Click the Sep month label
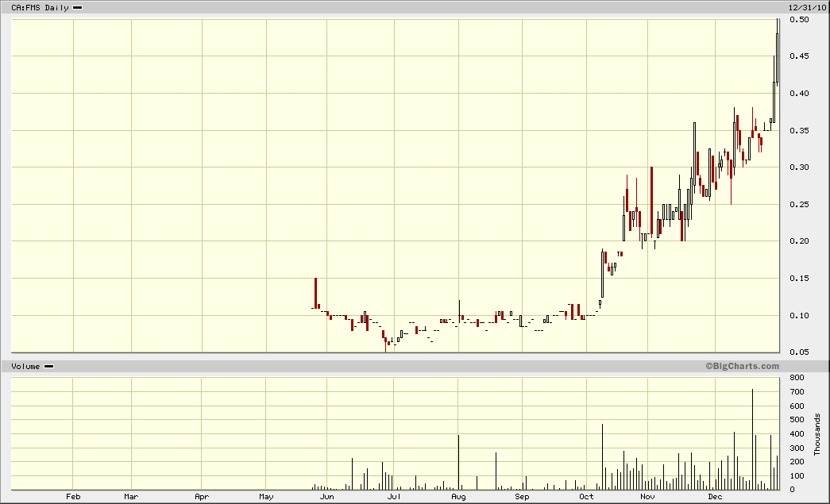 click(x=522, y=497)
